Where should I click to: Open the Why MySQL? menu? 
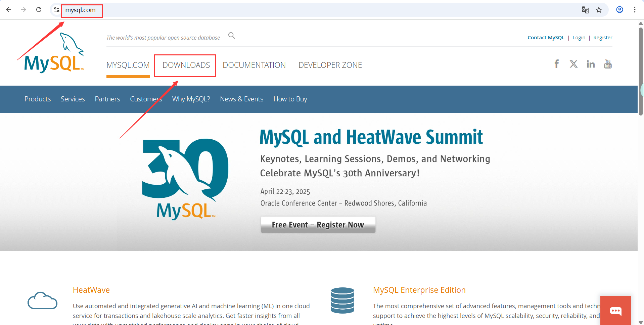(191, 99)
